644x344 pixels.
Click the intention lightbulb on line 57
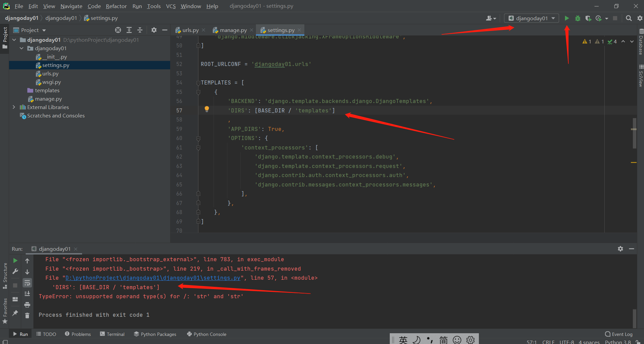207,109
